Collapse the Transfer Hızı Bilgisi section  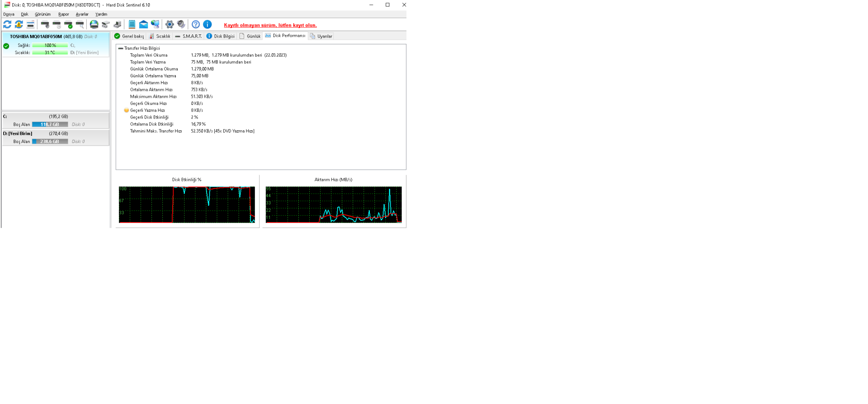click(121, 48)
